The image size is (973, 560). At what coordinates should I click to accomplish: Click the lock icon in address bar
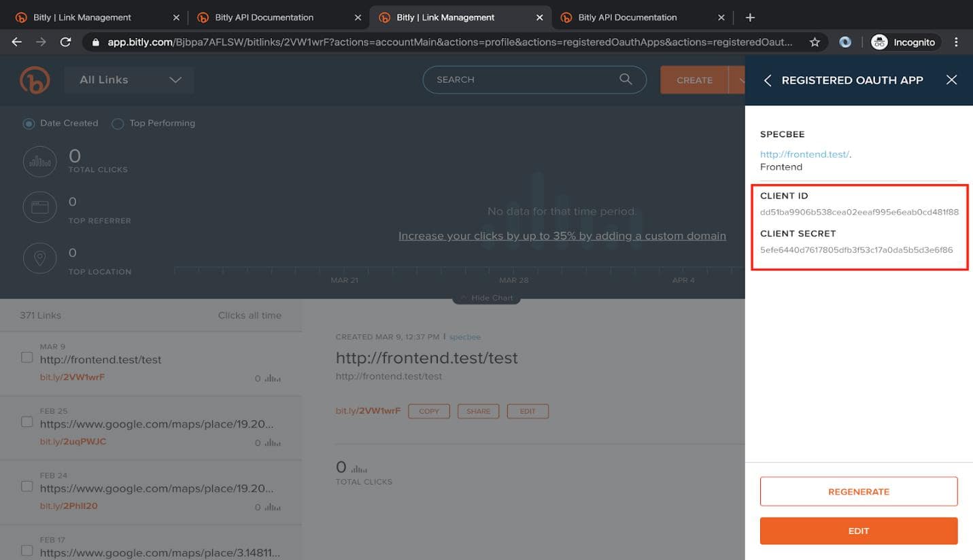(x=95, y=42)
